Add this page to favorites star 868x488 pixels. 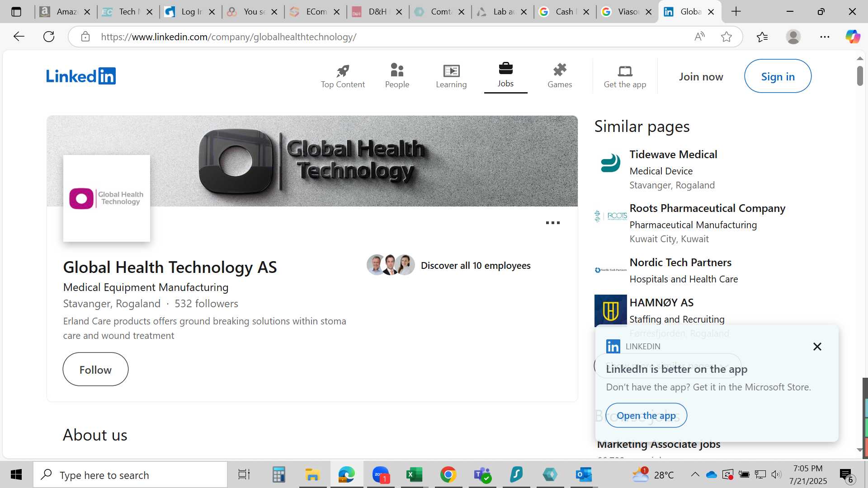tap(726, 37)
